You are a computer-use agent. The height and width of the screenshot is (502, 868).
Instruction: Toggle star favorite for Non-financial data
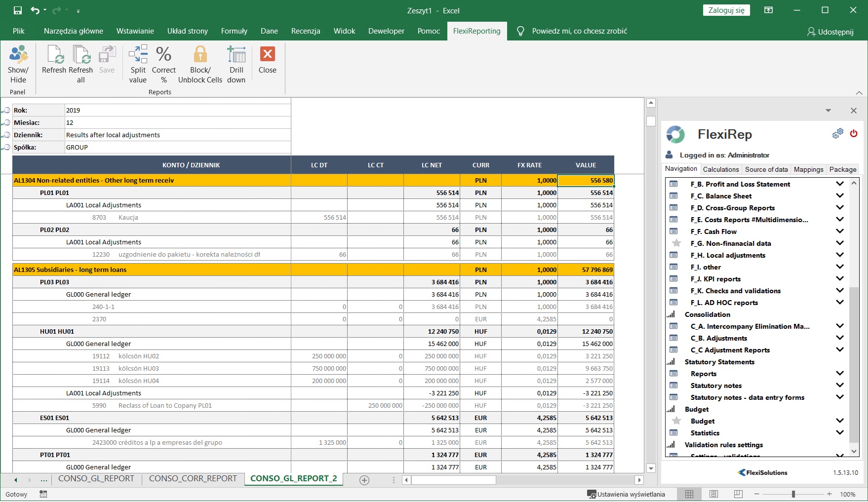(x=676, y=243)
